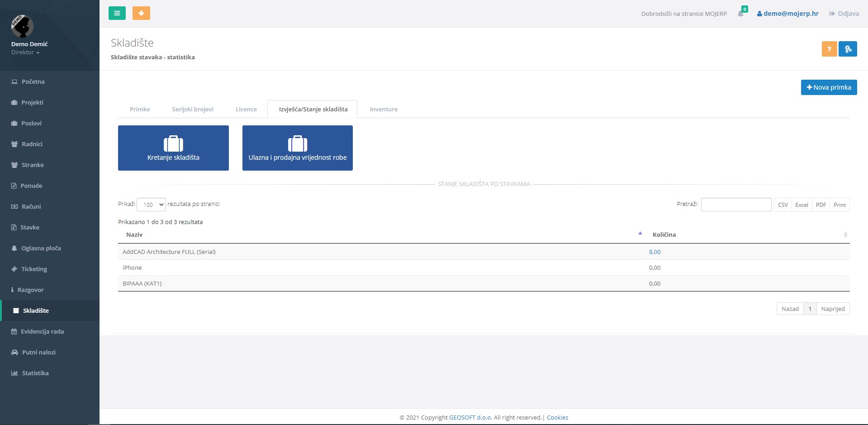Toggle sidebar with green hamburger button
The width and height of the screenshot is (868, 425).
tap(117, 13)
